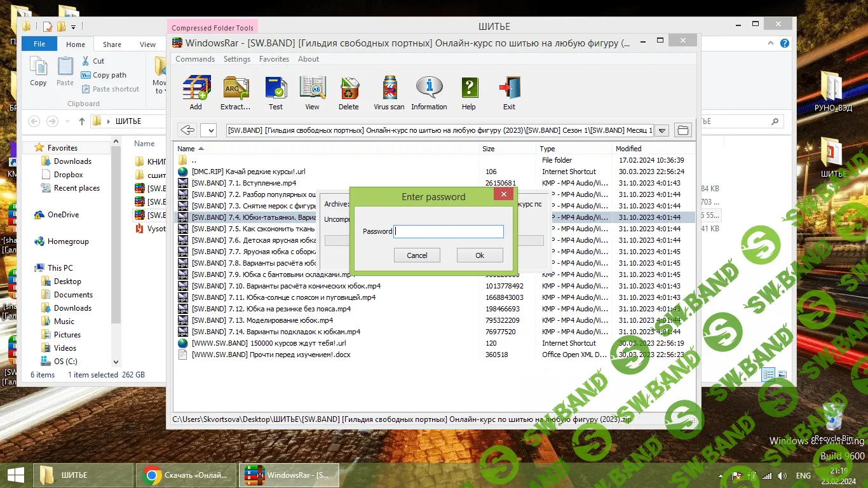Click the Test archive icon
The width and height of the screenshot is (868, 488).
point(276,88)
